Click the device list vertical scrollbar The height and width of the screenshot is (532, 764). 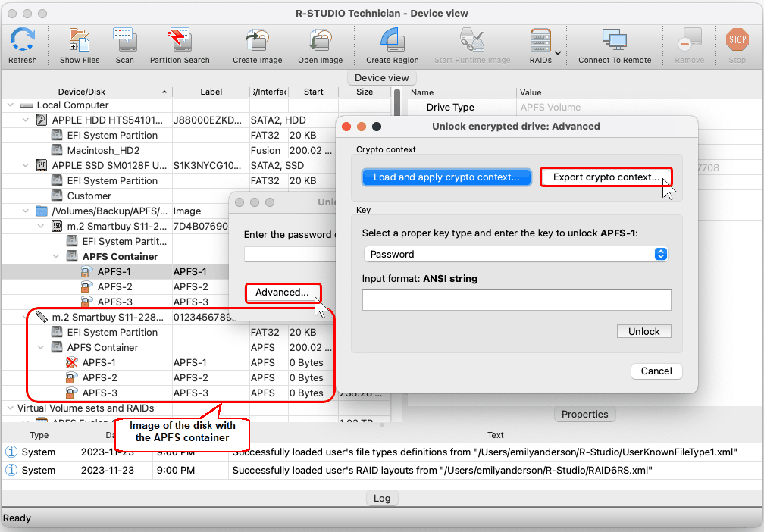396,102
